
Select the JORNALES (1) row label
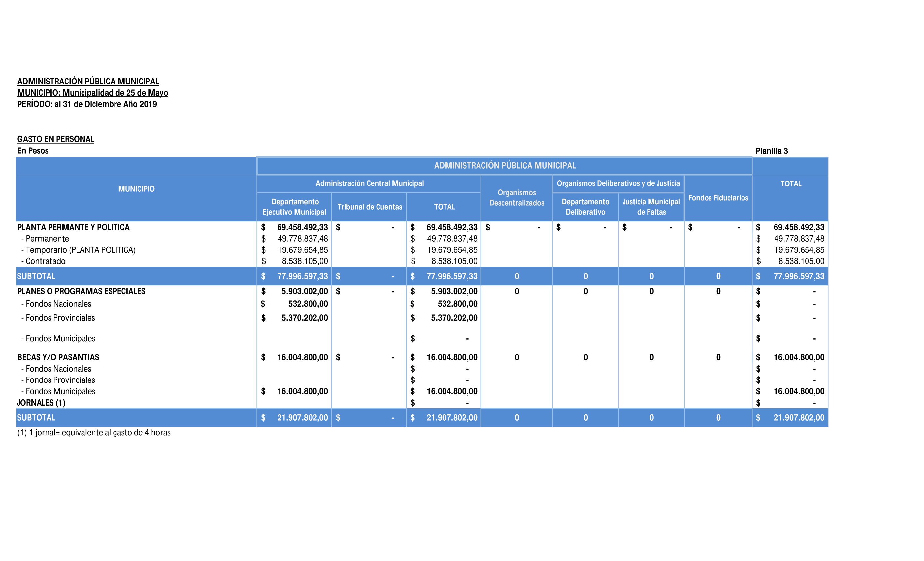click(x=41, y=403)
